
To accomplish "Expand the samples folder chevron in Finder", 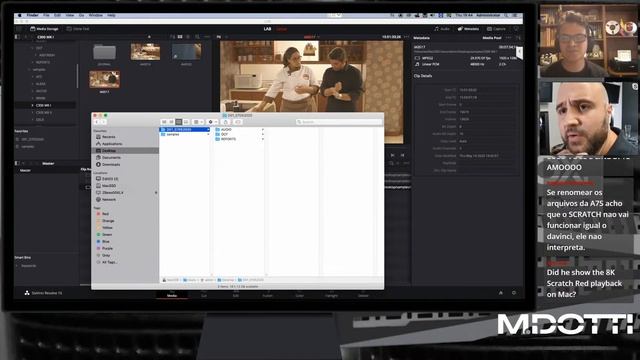I will click(x=208, y=134).
